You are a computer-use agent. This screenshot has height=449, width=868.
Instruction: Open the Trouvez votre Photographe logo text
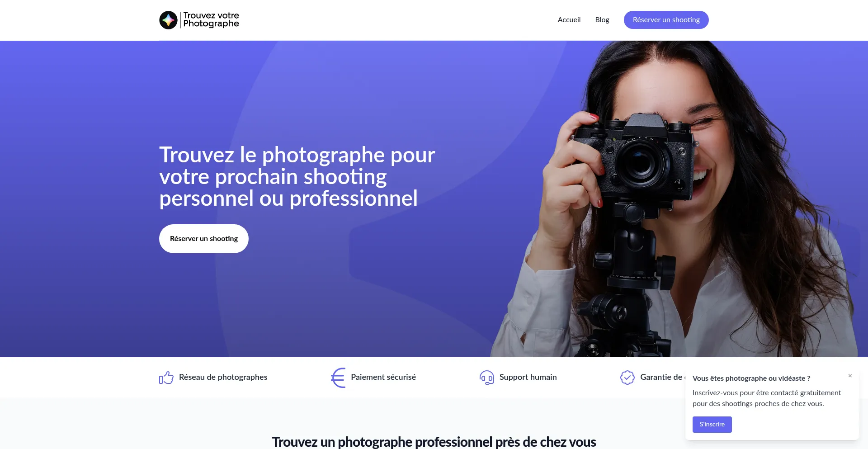pyautogui.click(x=211, y=19)
